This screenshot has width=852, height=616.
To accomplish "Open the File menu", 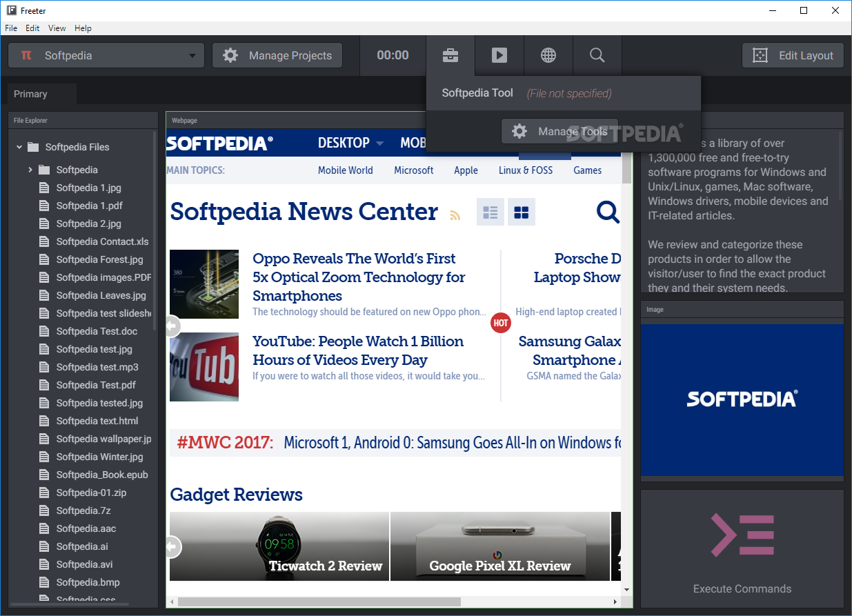I will coord(10,28).
